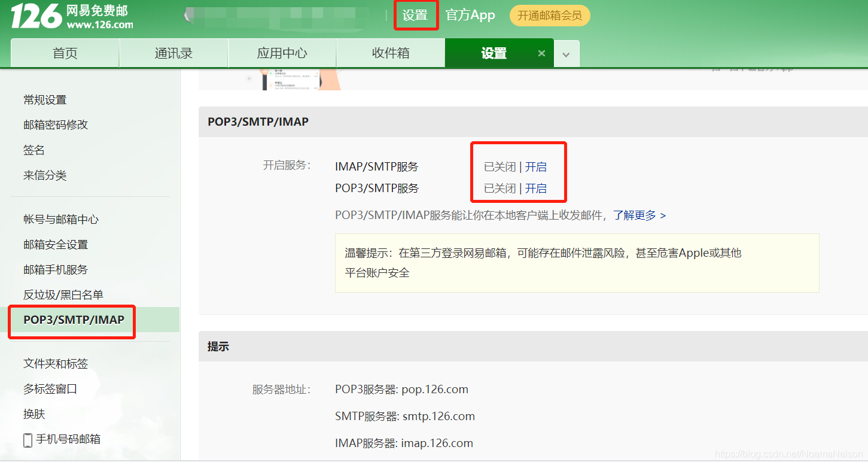The width and height of the screenshot is (868, 465).
Task: Switch to 应用中心 tab
Action: 282,53
